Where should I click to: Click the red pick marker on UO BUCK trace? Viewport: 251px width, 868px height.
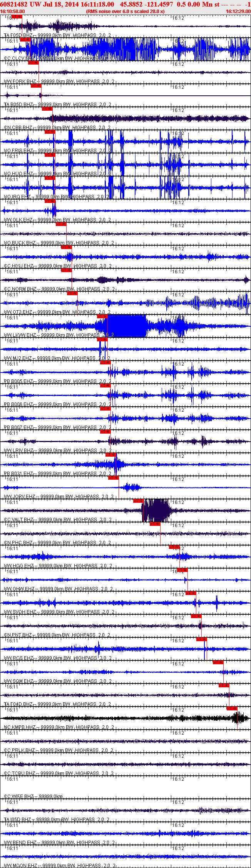coord(61,224)
